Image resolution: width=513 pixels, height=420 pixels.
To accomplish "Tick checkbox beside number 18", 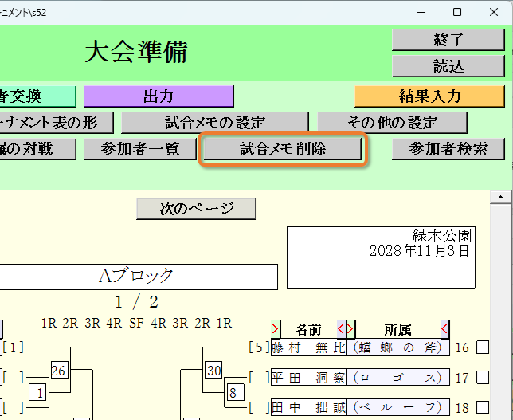I will tap(483, 407).
